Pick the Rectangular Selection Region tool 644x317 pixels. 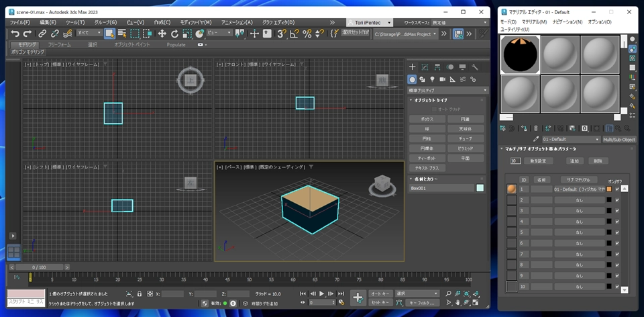(135, 34)
